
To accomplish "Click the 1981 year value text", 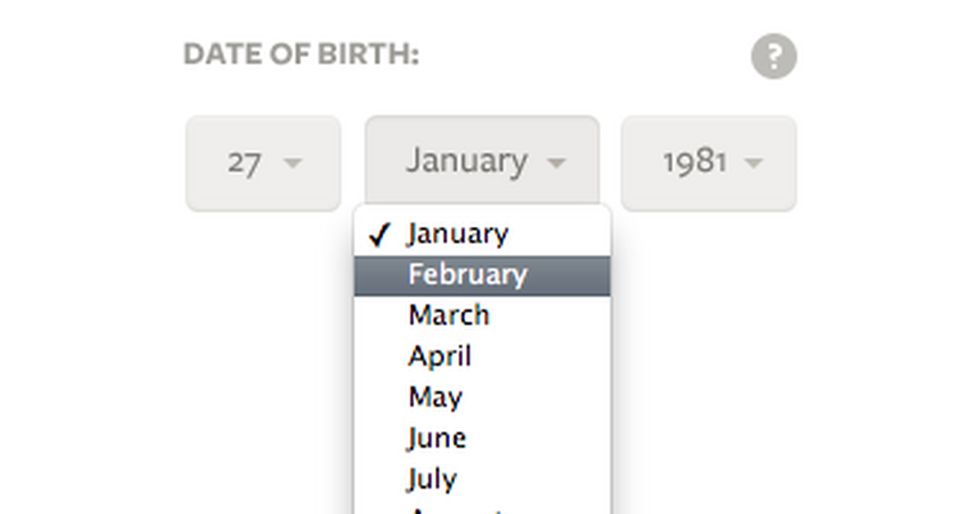I will pyautogui.click(x=694, y=162).
